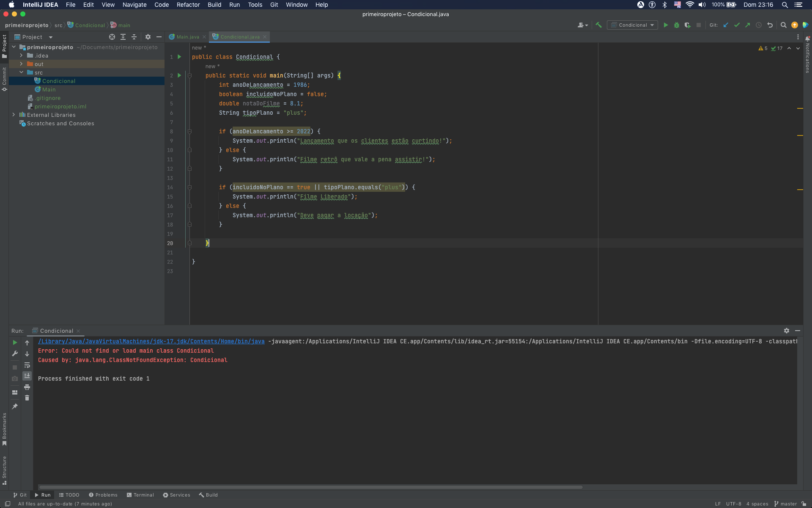The width and height of the screenshot is (812, 508).
Task: Switch to the Main.java editor tab
Action: tap(187, 37)
